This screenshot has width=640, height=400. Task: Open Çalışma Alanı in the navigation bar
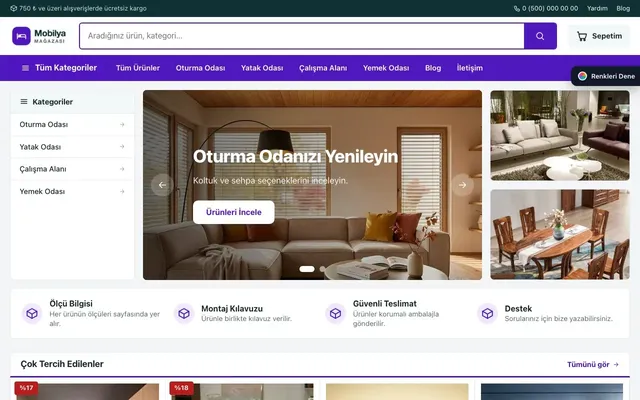323,68
